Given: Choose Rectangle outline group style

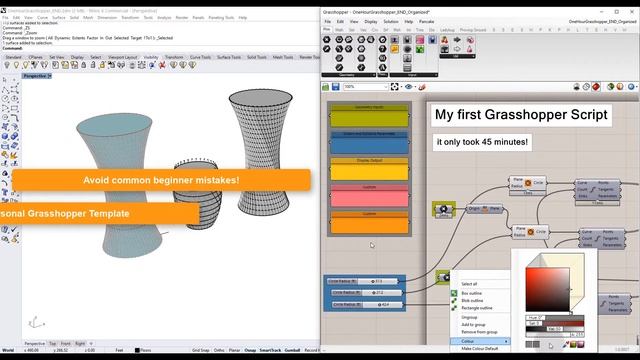Looking at the screenshot, I should 476,308.
